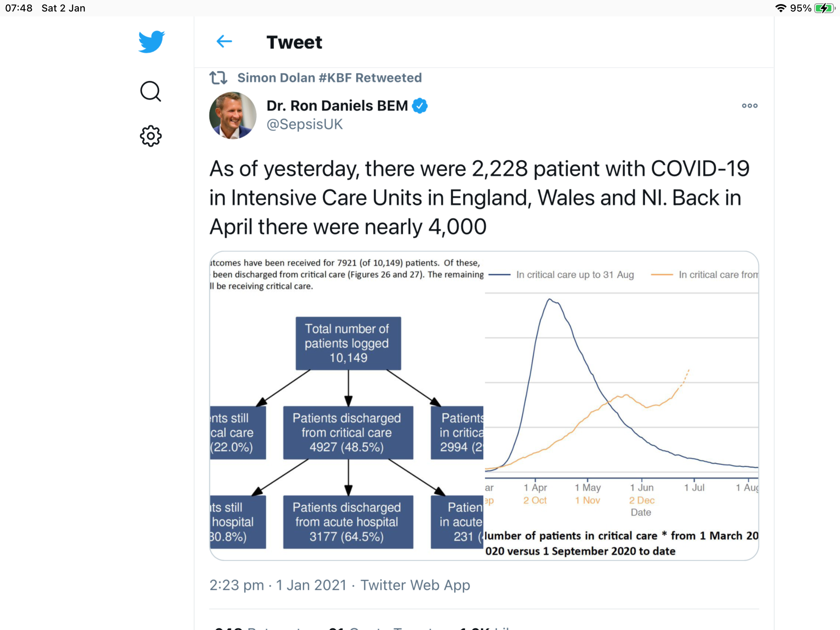The image size is (840, 630).
Task: Click the Simon Dolan #KBF Retweeted label
Action: coord(329,78)
